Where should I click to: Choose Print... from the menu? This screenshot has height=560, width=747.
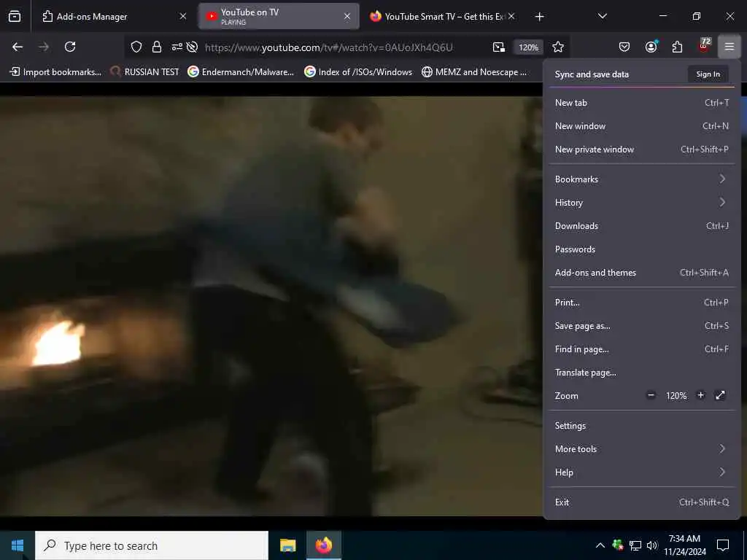tap(642, 303)
